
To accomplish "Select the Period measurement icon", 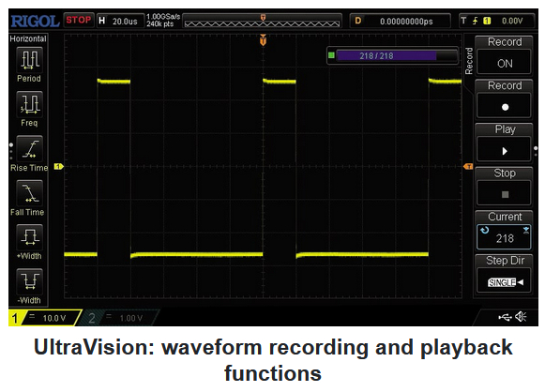I will coord(29,59).
